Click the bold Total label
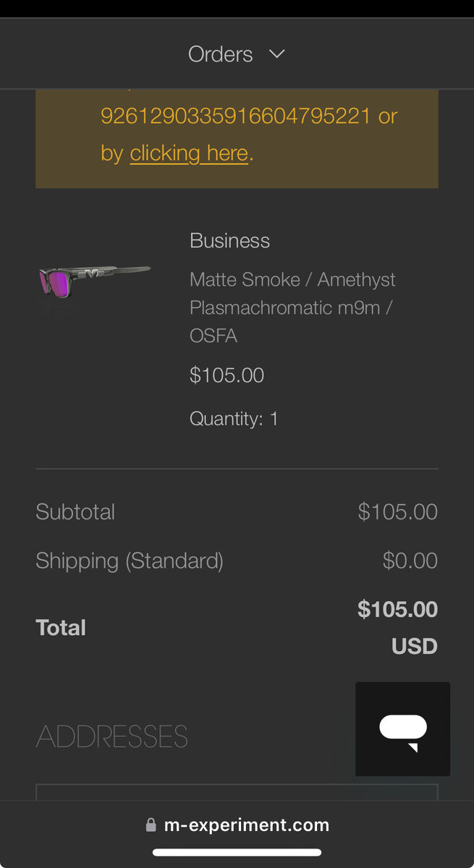 pos(61,628)
